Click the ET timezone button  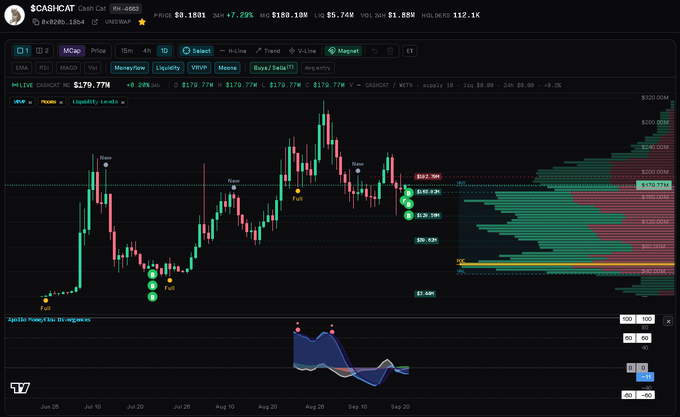[x=410, y=51]
